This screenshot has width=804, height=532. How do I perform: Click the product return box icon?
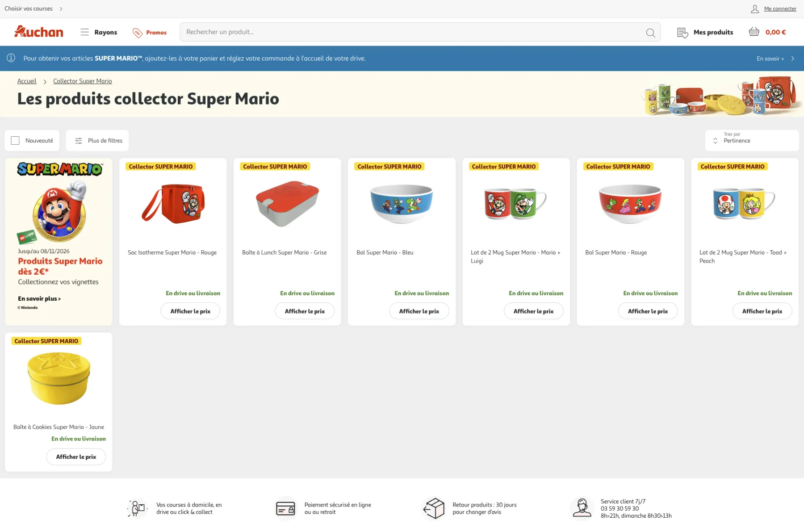click(x=434, y=508)
